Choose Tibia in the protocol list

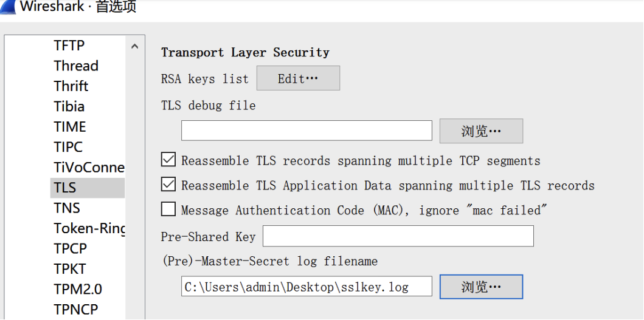69,106
